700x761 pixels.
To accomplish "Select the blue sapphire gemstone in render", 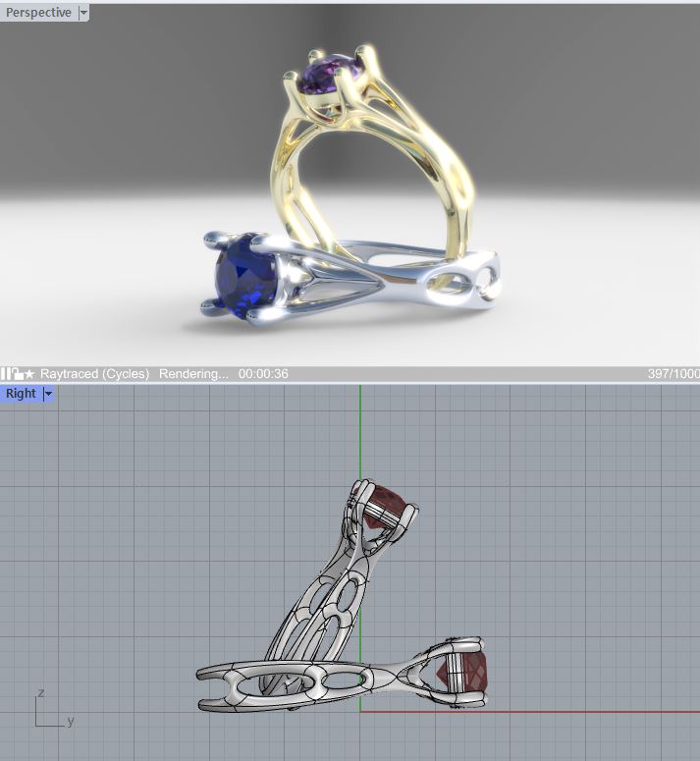I will (x=247, y=276).
